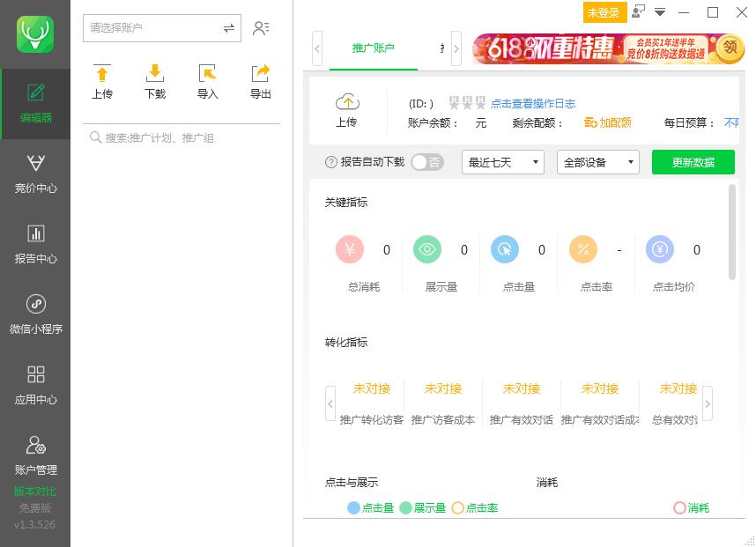Click the 下载 download toolbar icon
This screenshot has width=756, height=547.
point(155,81)
